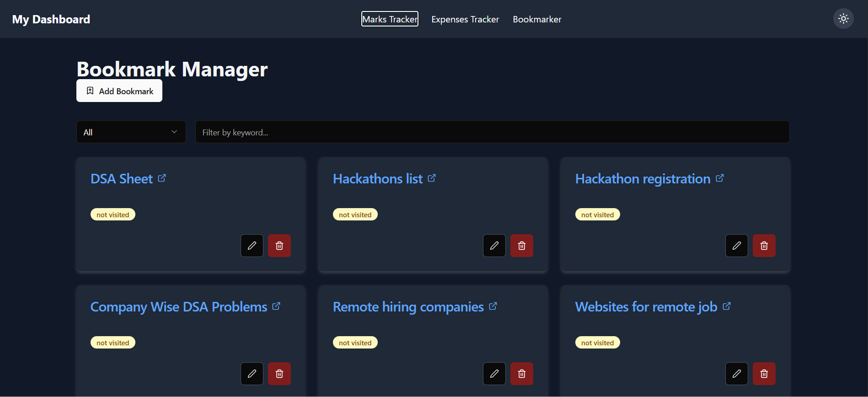
Task: Open the Bookmarker nav item
Action: 537,19
